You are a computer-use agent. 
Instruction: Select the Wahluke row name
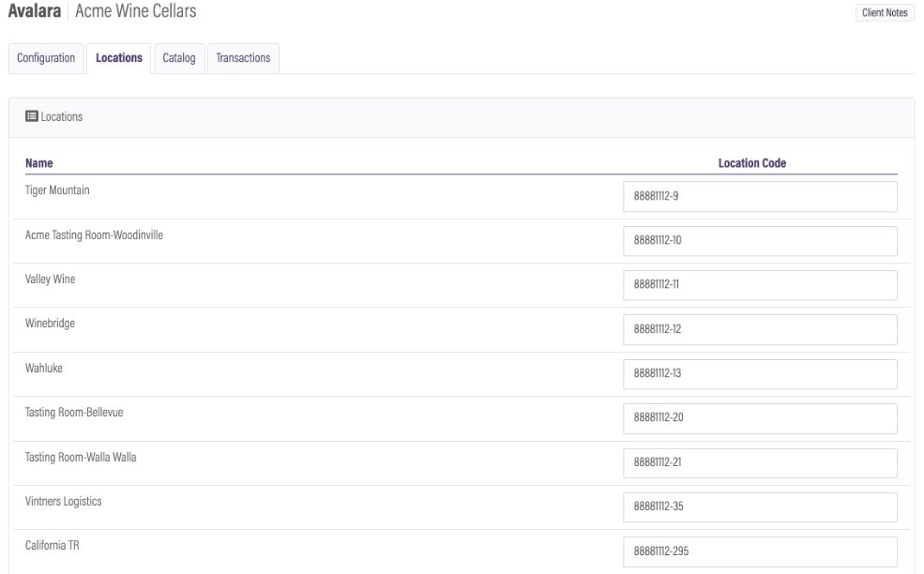click(43, 369)
